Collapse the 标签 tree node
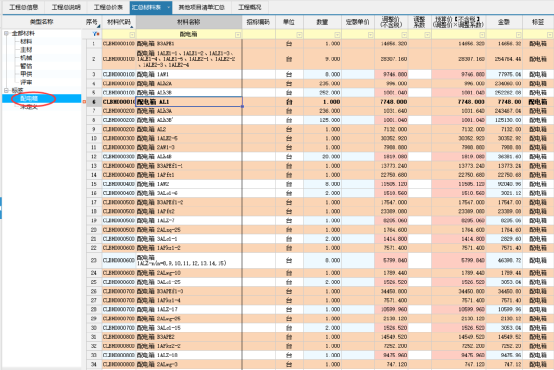Viewport: 554px width, 370px height. pyautogui.click(x=6, y=90)
